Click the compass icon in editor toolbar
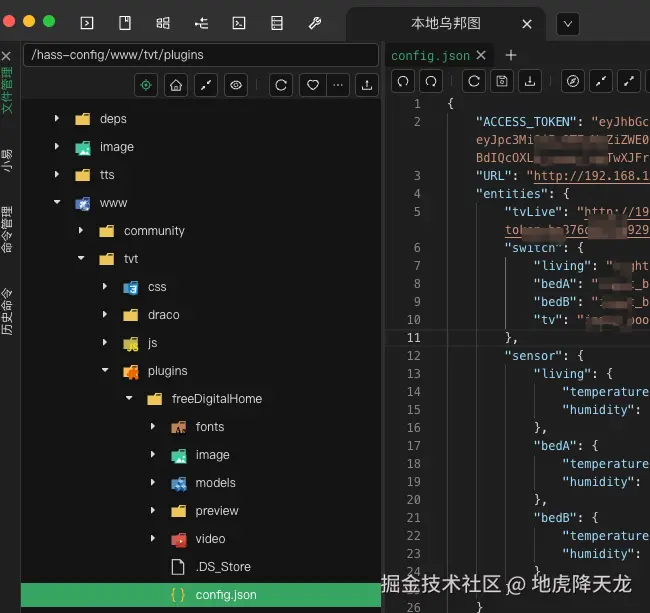Image resolution: width=650 pixels, height=613 pixels. click(573, 81)
